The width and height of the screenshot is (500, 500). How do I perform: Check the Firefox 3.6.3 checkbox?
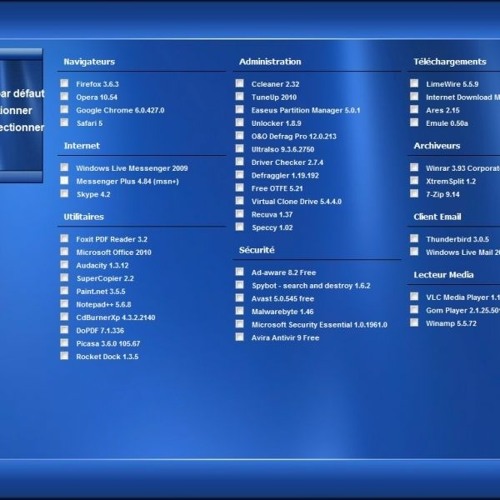(64, 83)
